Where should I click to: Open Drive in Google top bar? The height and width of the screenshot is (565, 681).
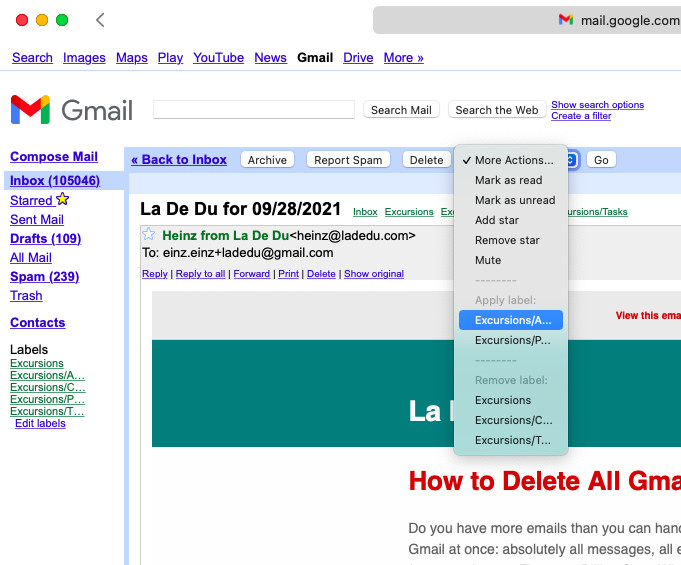[x=358, y=57]
